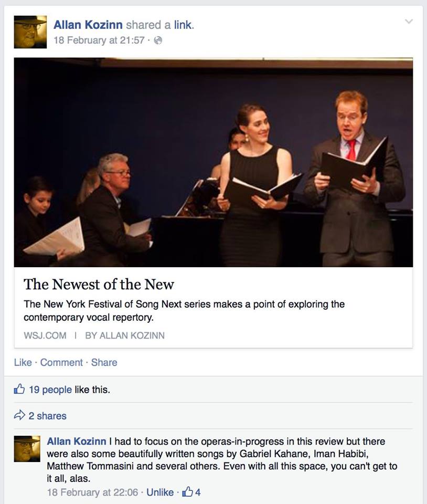Open the 2 shares list
This screenshot has width=427, height=504.
(x=48, y=416)
